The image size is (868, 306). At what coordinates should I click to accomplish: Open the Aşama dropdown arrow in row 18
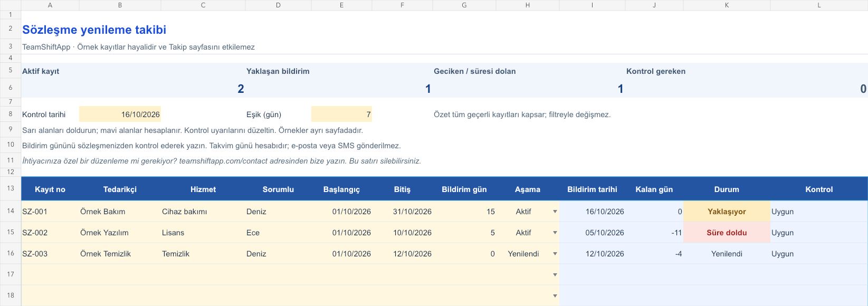pos(555,296)
